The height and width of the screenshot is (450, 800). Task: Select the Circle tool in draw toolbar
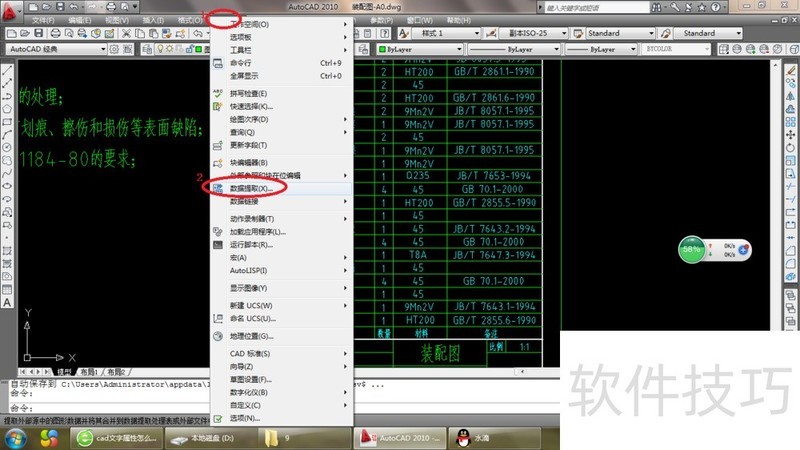[7, 147]
